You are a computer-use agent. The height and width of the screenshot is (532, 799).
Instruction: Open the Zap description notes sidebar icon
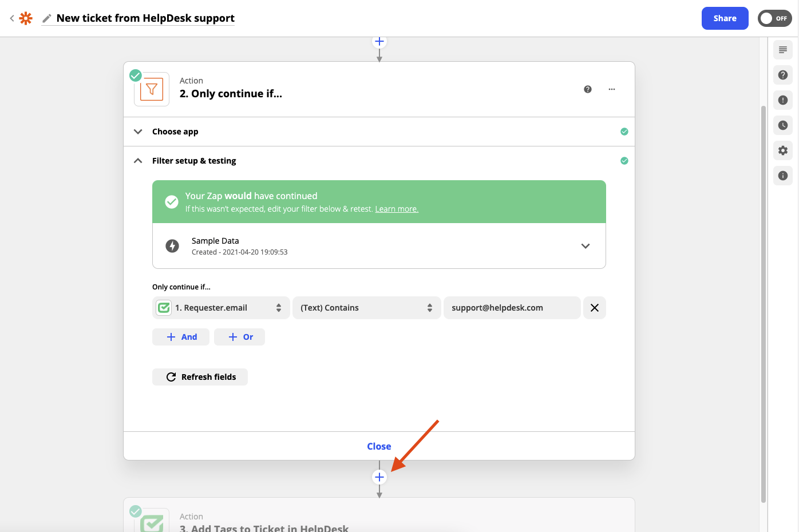click(783, 50)
